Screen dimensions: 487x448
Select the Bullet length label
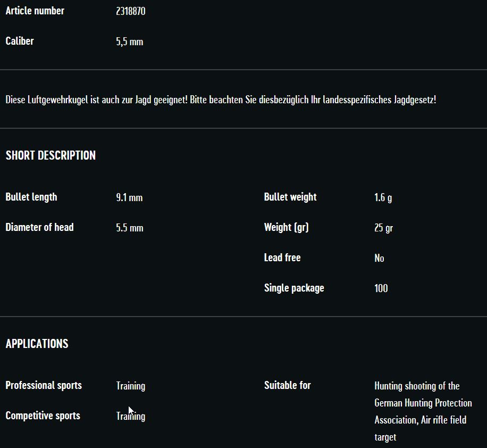[31, 197]
